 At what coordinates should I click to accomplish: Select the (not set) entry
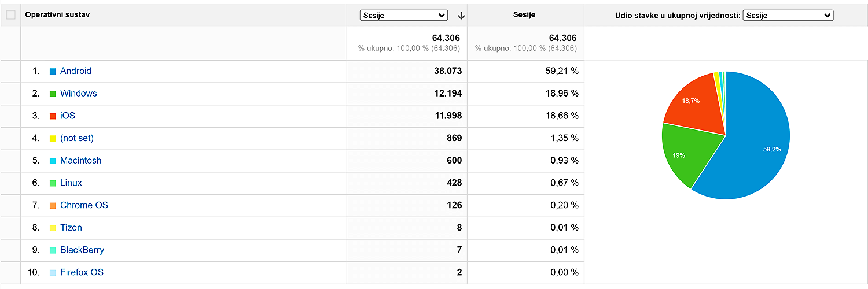point(77,138)
